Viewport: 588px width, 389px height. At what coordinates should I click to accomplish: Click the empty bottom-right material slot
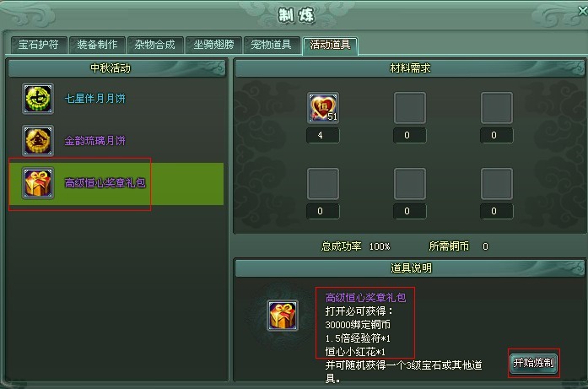point(497,184)
